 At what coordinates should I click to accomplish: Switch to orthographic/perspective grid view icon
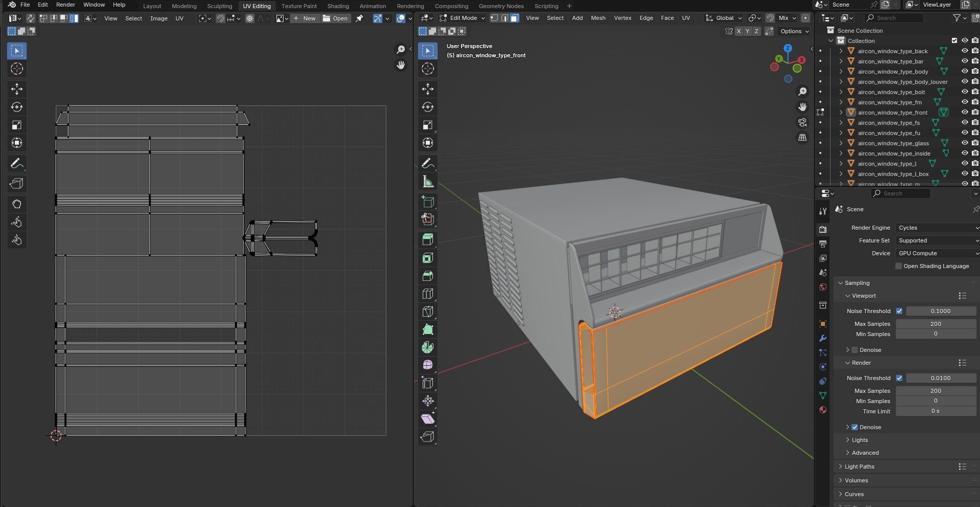pyautogui.click(x=802, y=138)
